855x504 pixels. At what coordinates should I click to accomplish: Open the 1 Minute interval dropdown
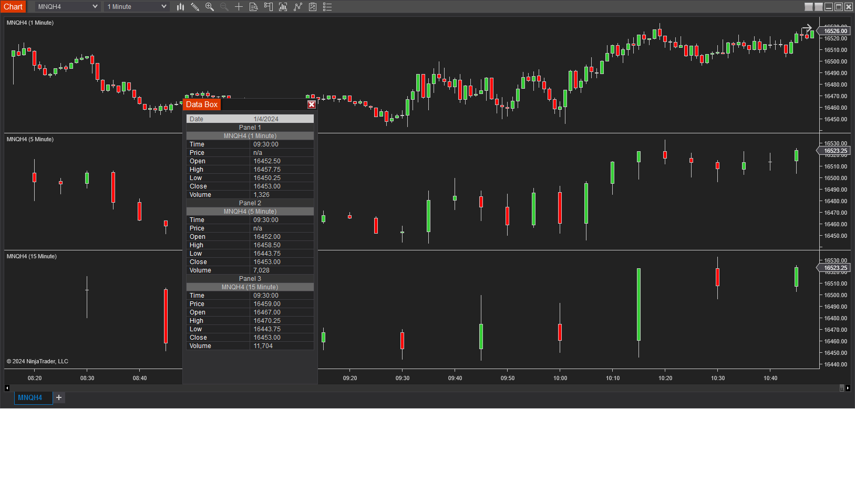tap(137, 7)
